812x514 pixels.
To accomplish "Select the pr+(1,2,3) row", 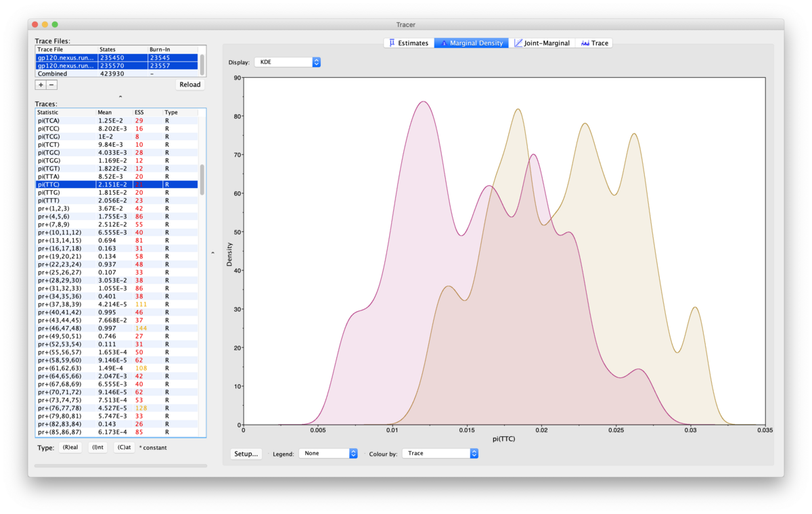I will (116, 208).
